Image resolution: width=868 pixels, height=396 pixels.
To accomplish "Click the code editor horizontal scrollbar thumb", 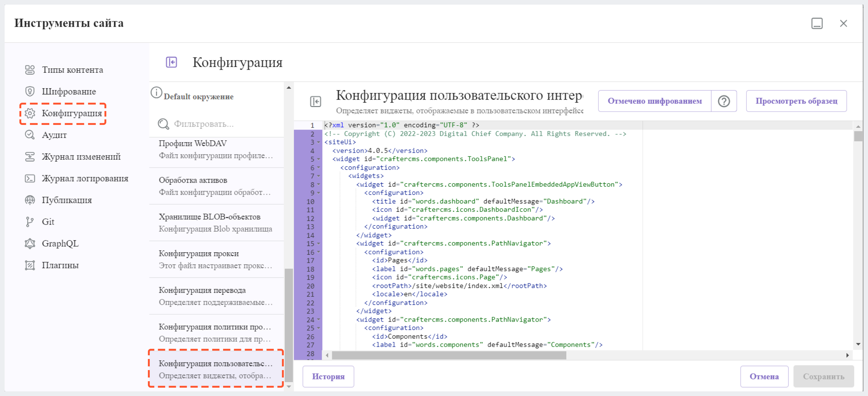I will (449, 355).
